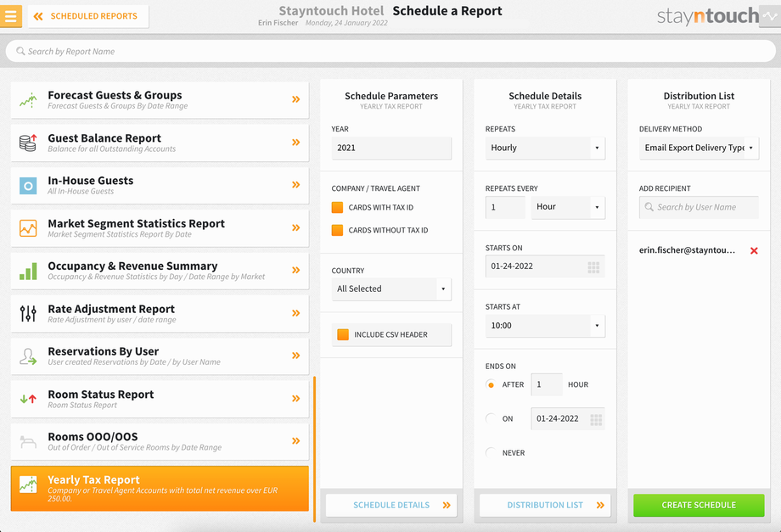Click the Add Recipient search field

point(699,207)
